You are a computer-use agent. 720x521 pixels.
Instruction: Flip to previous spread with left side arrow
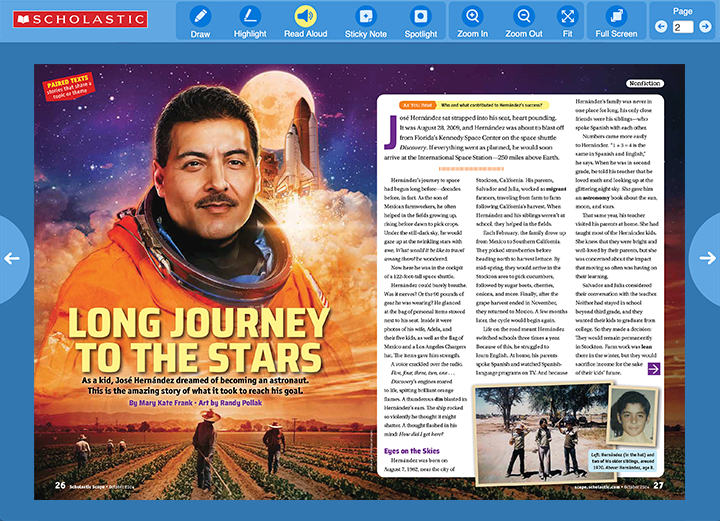point(10,258)
